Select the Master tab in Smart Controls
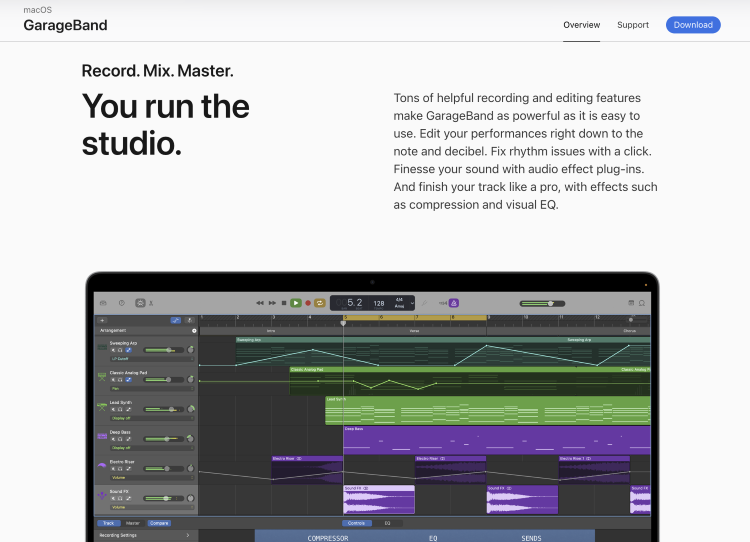The width and height of the screenshot is (750, 542). pos(133,523)
